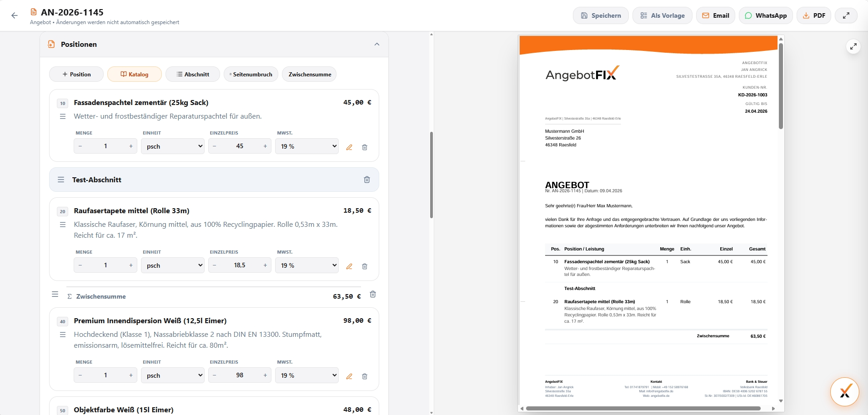Viewport: 868px width, 415px height.
Task: Click the Premium Innendispersion Weiß title
Action: pos(151,321)
